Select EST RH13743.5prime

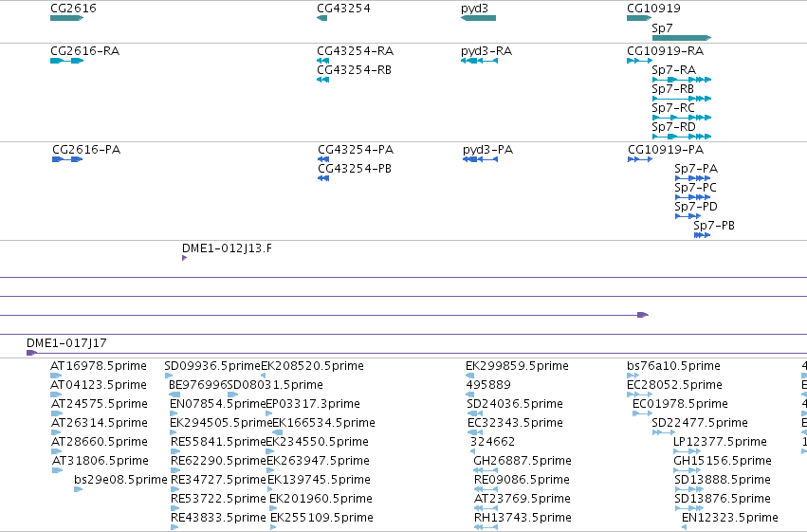tap(486, 527)
